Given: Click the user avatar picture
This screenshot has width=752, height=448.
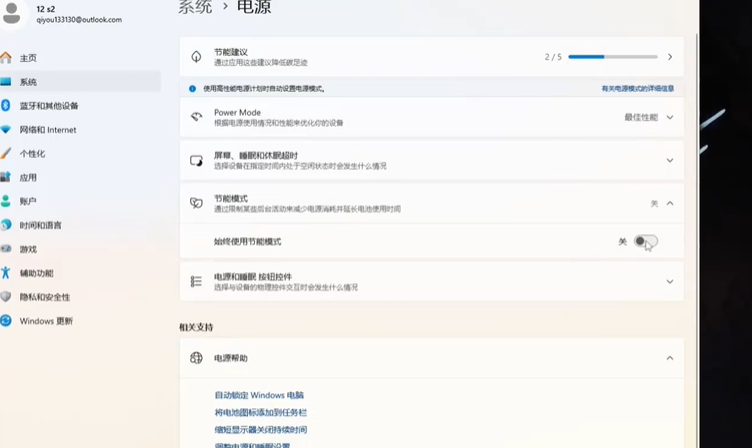Looking at the screenshot, I should coord(12,13).
